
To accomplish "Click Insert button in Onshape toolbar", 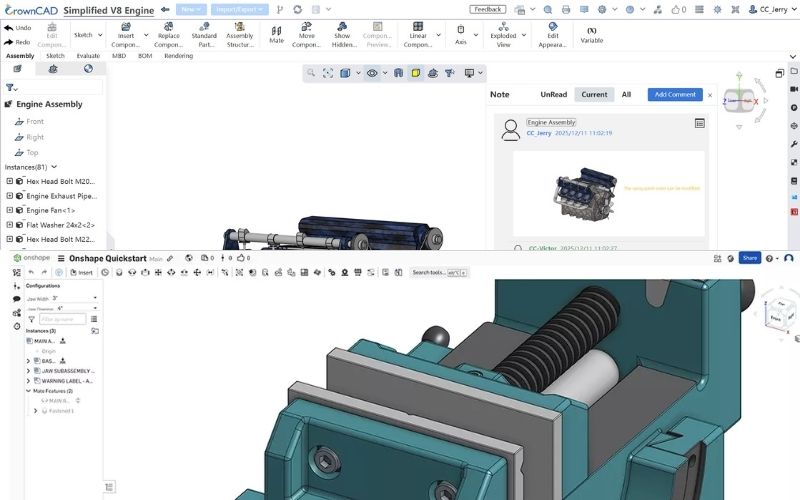I will point(82,272).
